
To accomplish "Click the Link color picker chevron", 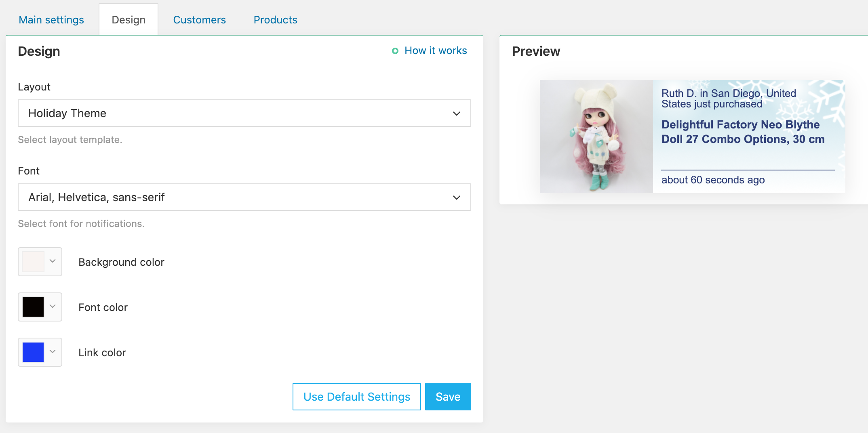I will (x=53, y=352).
